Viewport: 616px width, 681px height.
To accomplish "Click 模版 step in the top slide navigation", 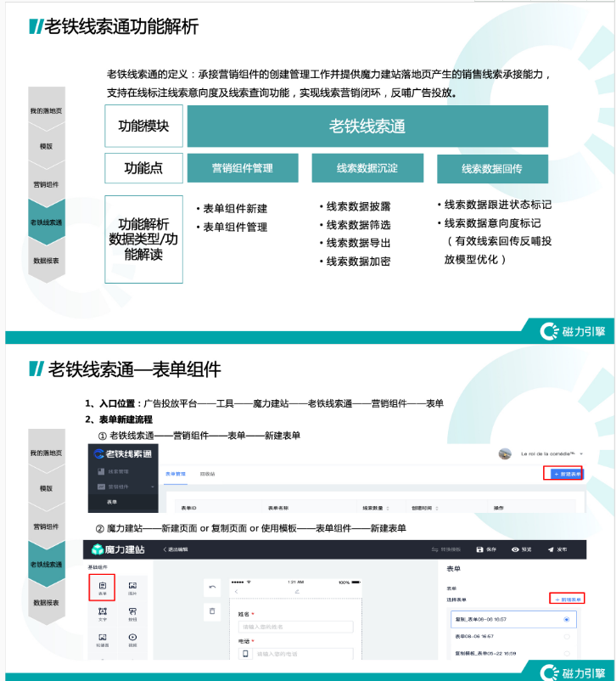I will 46,147.
